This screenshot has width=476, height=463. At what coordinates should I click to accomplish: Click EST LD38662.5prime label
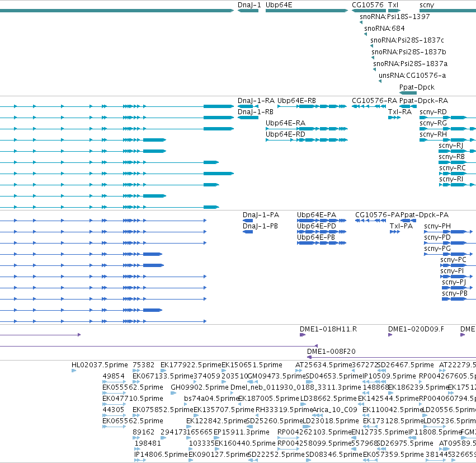point(328,399)
